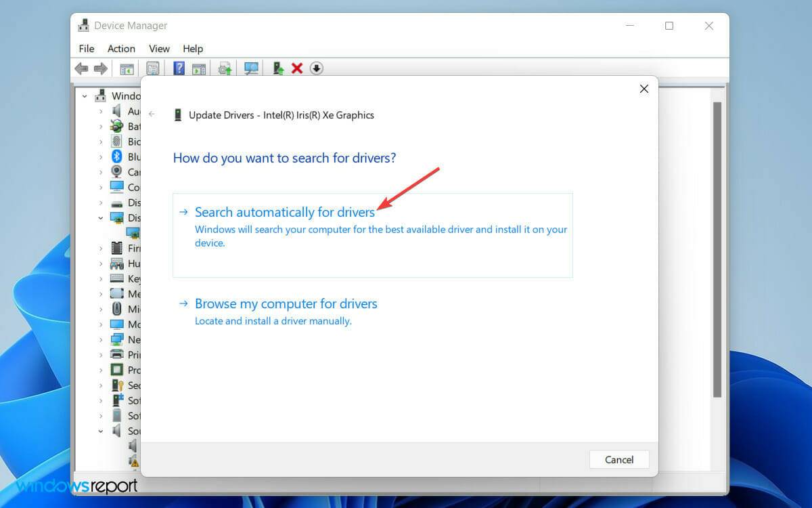Click the Disable device down-arrow icon
The width and height of the screenshot is (812, 508).
pyautogui.click(x=316, y=68)
